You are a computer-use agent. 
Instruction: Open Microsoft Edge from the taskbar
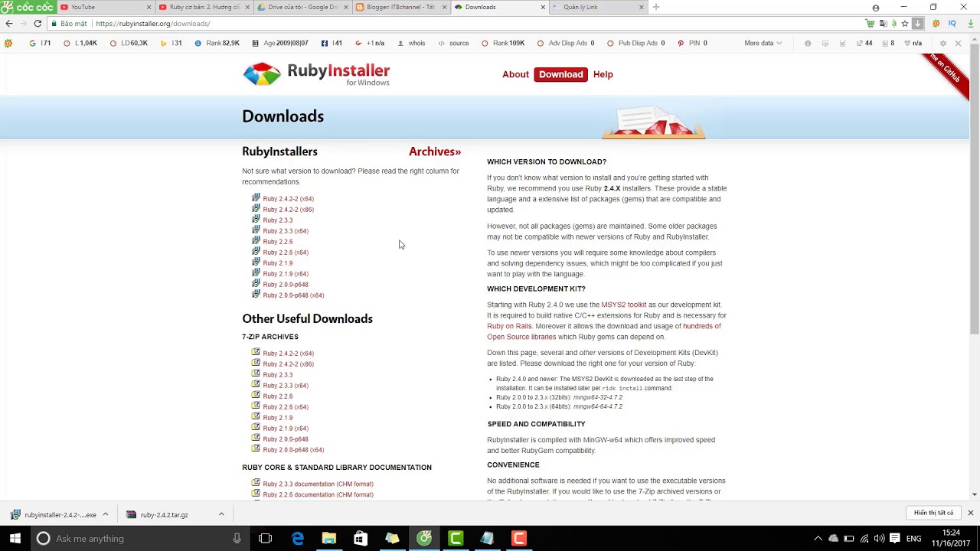click(x=298, y=539)
